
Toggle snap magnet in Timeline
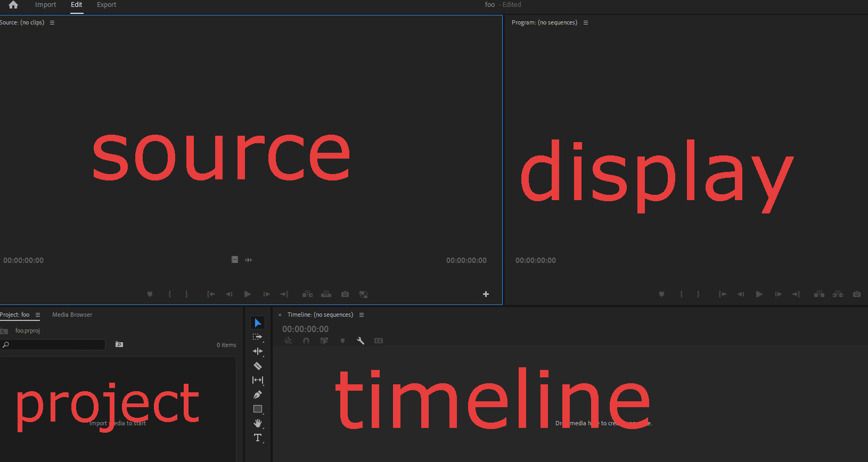click(306, 341)
